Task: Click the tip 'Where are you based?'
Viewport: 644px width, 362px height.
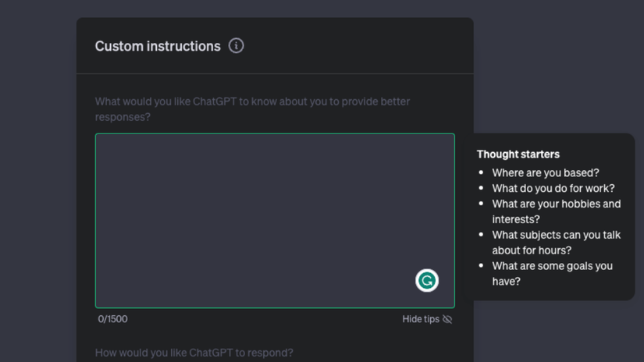Action: 546,172
